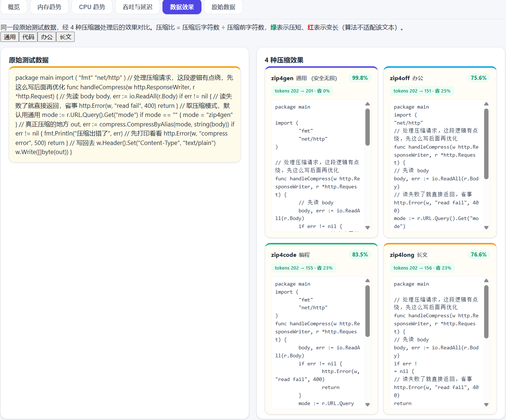Image resolution: width=506 pixels, height=420 pixels.
Task: Click scroll-down arrow in zip4code output
Action: pos(368,404)
